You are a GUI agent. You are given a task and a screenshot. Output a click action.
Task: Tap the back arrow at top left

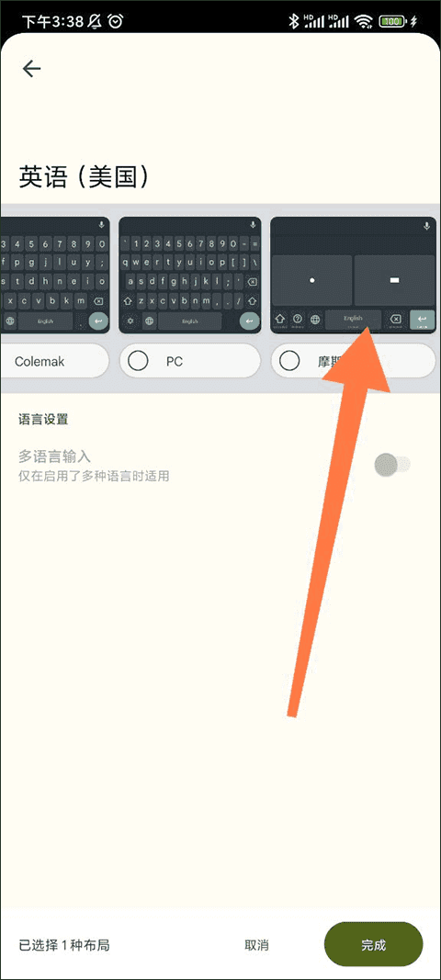coord(31,69)
